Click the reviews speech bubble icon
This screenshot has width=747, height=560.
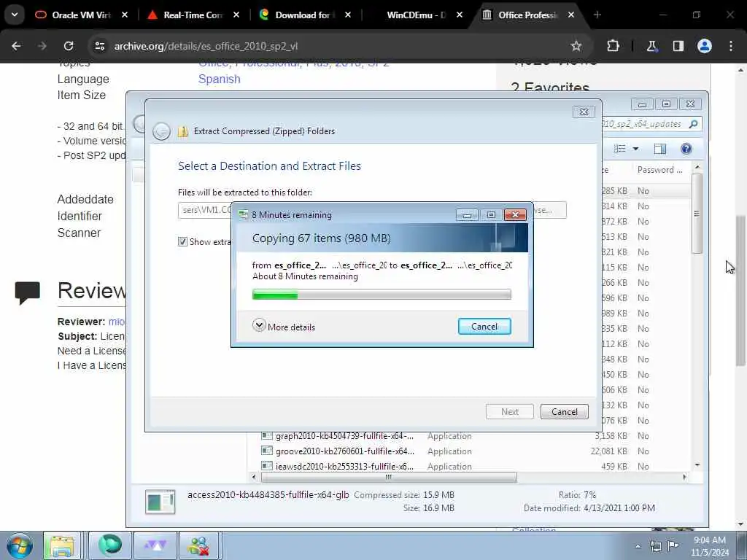[27, 293]
